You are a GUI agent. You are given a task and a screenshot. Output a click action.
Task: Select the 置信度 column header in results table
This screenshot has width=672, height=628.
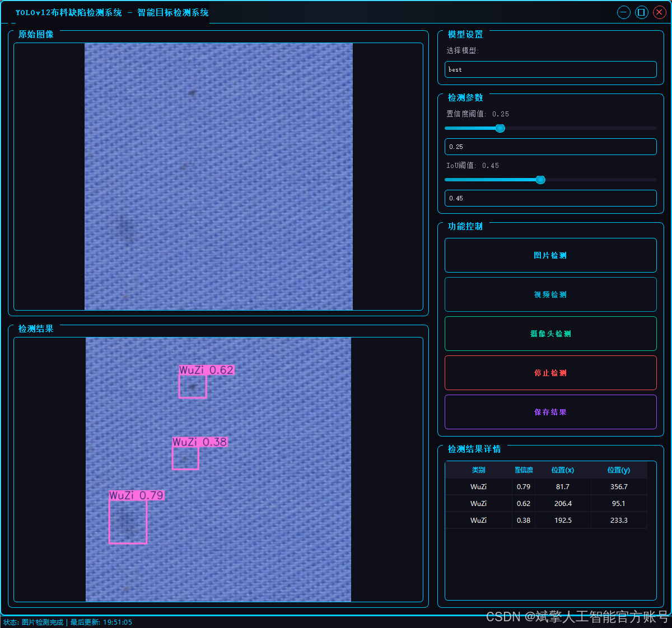click(524, 470)
